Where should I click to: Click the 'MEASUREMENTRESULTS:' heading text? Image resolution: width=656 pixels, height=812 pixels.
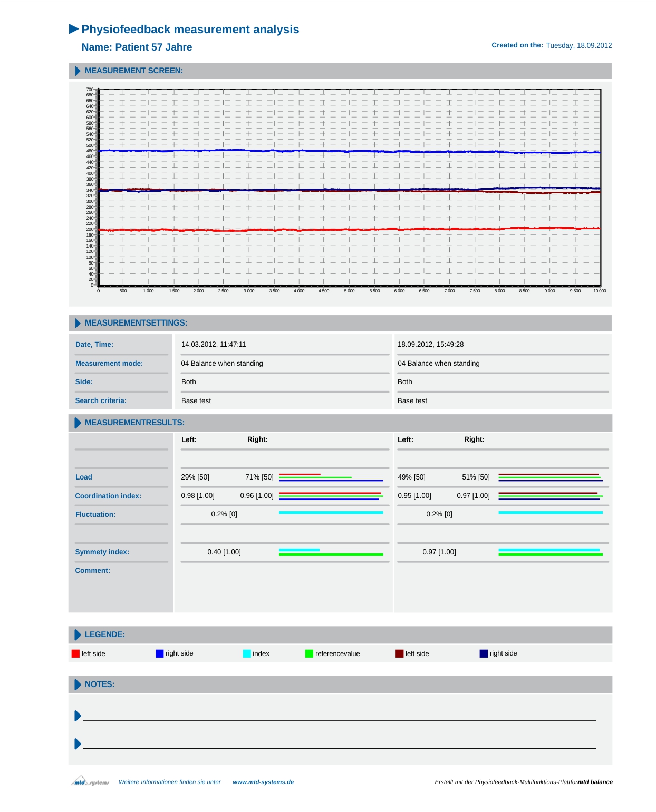(134, 423)
